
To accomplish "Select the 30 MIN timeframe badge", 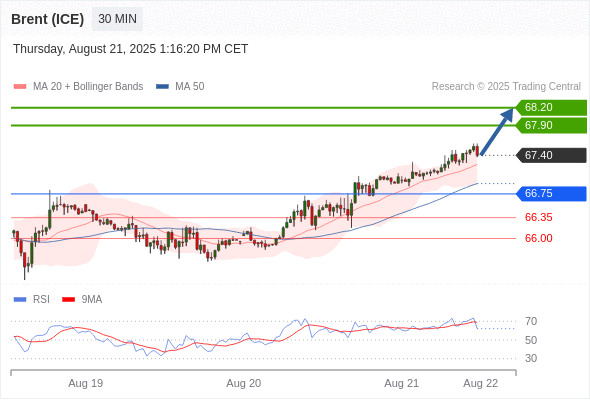I will pyautogui.click(x=117, y=19).
